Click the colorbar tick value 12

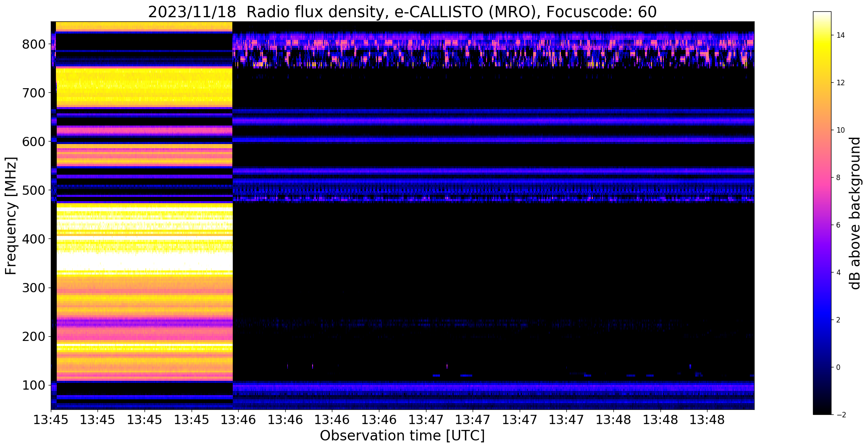pos(840,83)
